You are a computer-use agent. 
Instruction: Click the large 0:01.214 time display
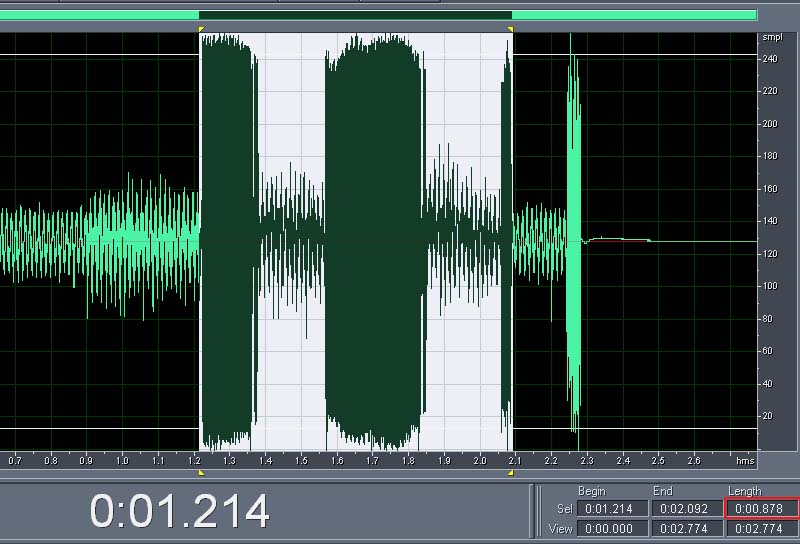click(180, 511)
